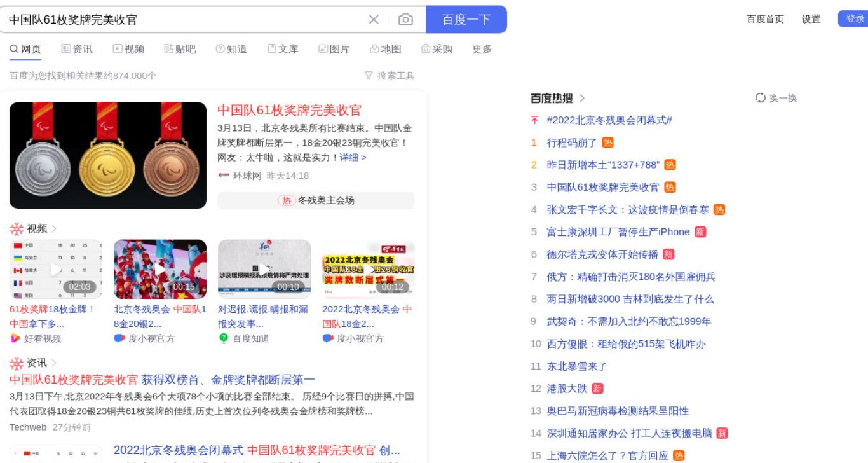Play the 00:10 video thumbnail
Viewport: 868px width, 463px height.
(x=264, y=269)
